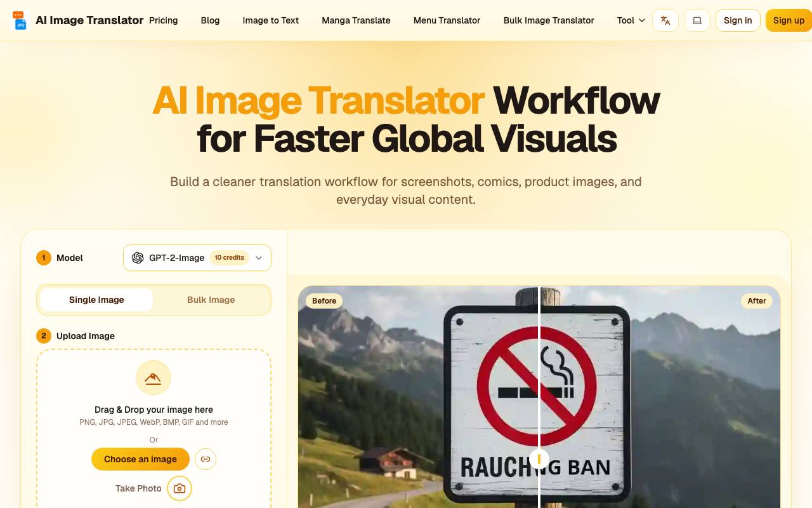Click the laptop theme icon button
Screen dimensions: 812x508
coord(697,20)
